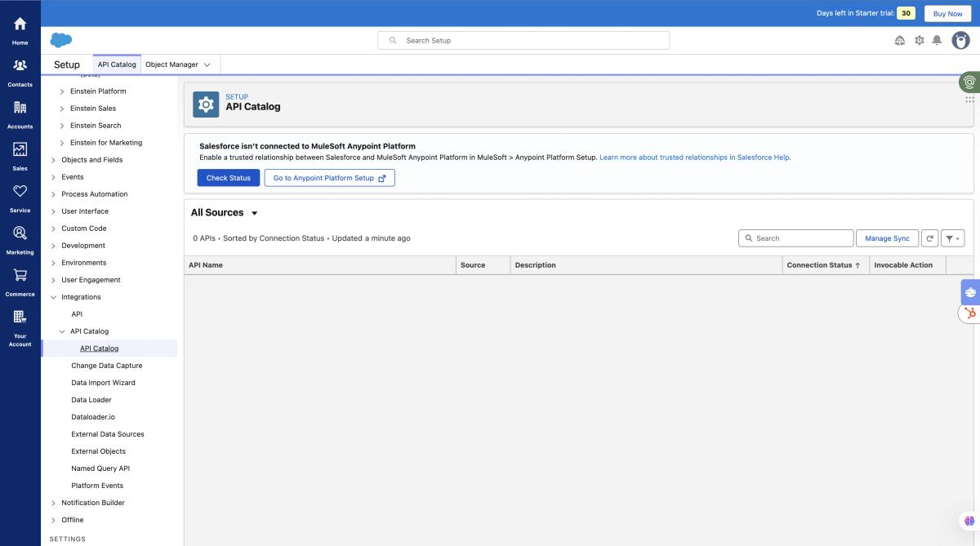Open the Setup app label
The width and height of the screenshot is (980, 546).
click(x=67, y=64)
